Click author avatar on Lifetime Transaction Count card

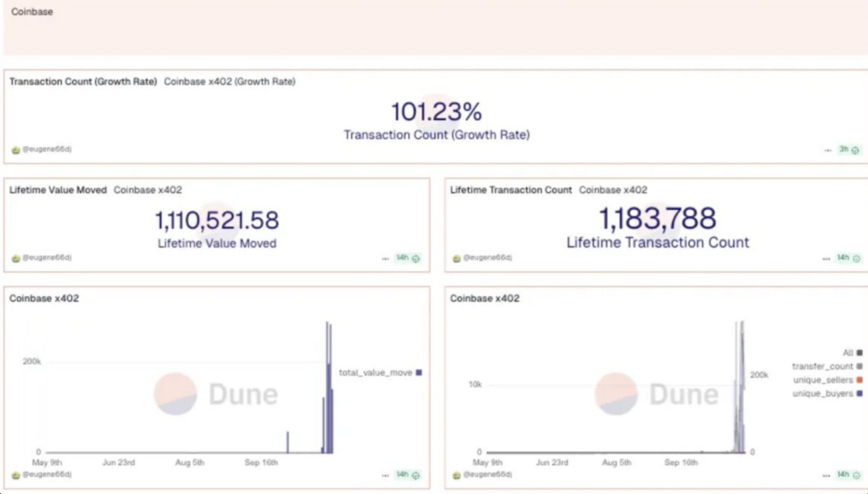[x=457, y=259]
